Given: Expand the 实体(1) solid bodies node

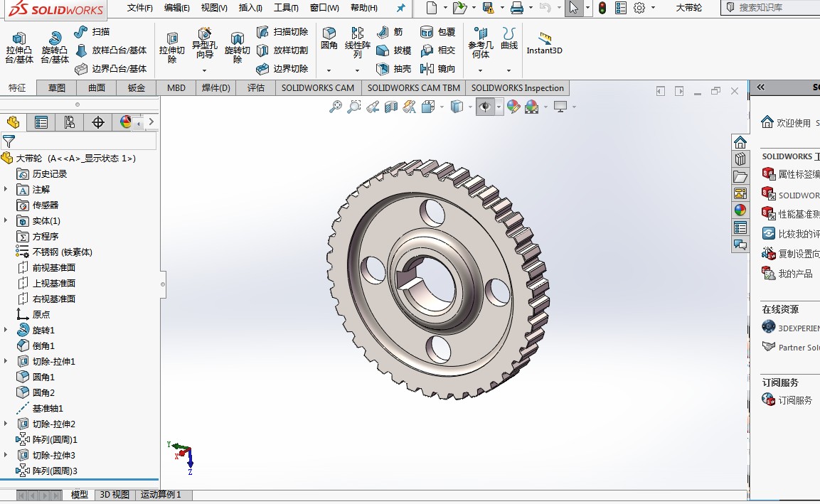Looking at the screenshot, I should coord(6,220).
